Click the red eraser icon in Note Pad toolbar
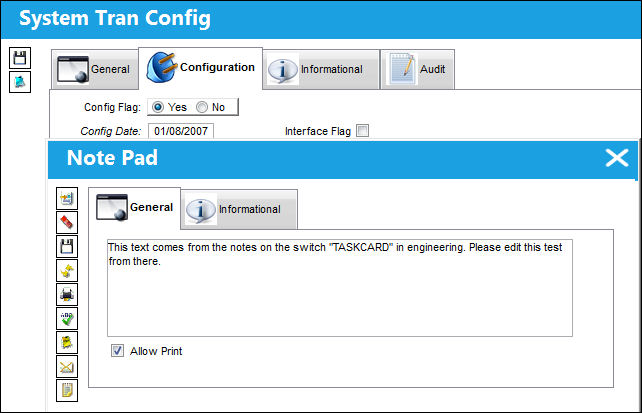The width and height of the screenshot is (642, 413). 67,223
